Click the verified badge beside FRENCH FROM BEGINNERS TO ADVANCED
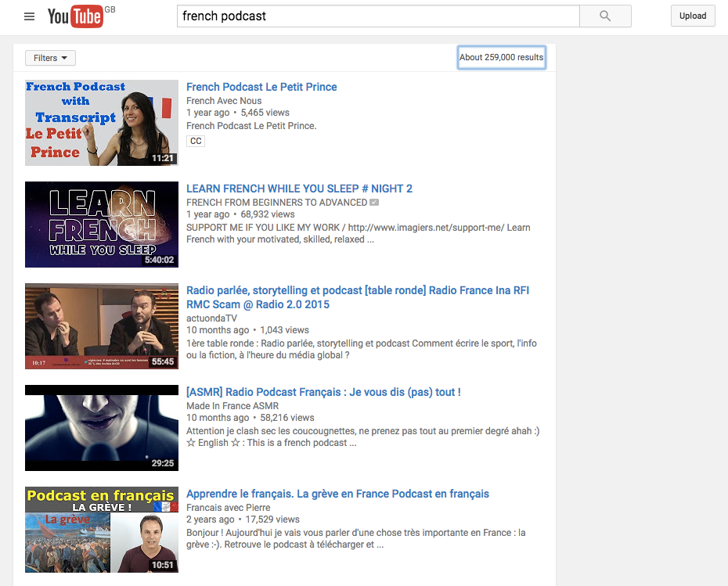 [x=373, y=202]
